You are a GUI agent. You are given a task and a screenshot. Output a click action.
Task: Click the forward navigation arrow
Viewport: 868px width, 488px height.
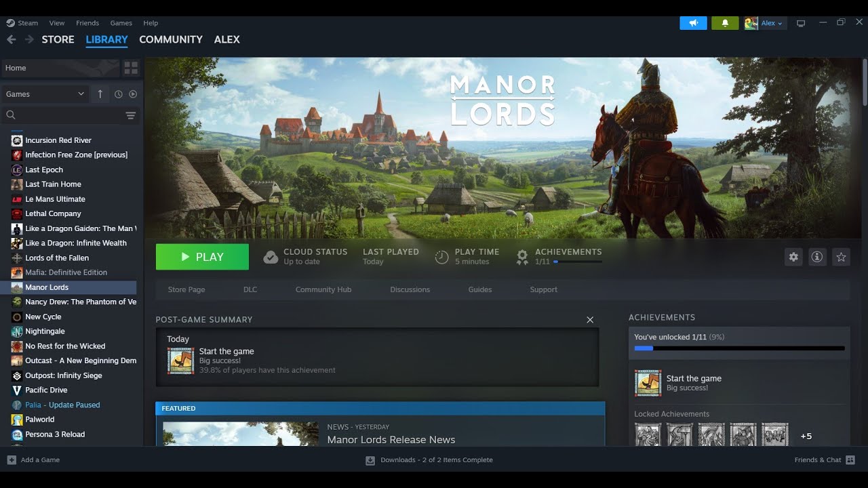tap(29, 39)
